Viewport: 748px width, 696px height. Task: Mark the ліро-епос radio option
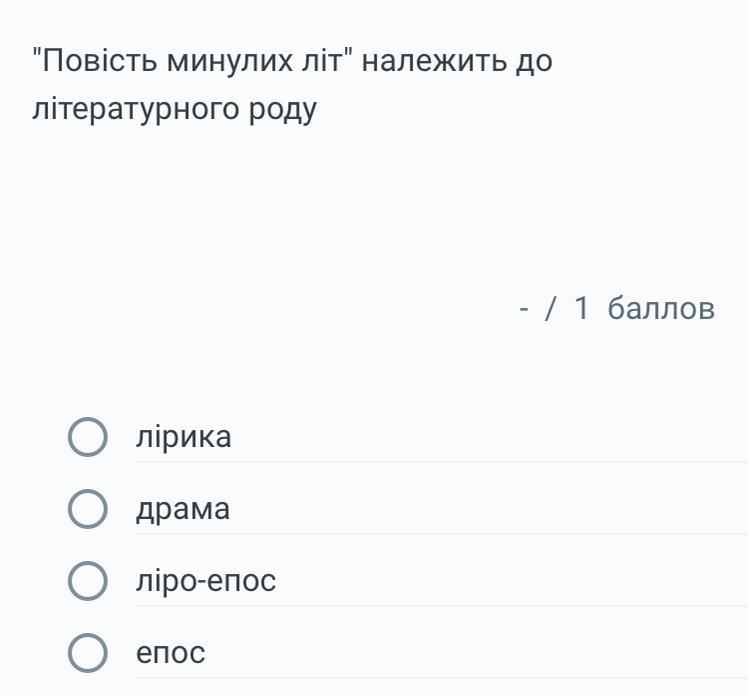coord(87,581)
